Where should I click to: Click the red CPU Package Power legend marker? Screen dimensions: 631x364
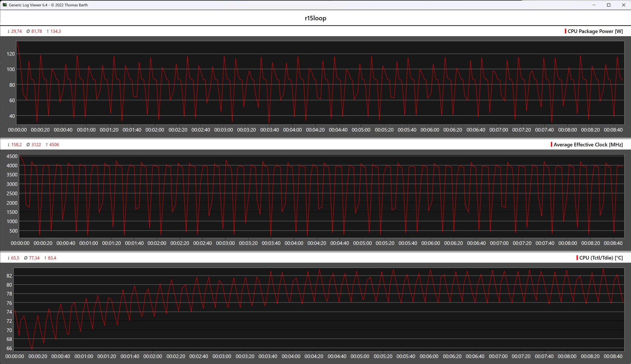point(565,31)
